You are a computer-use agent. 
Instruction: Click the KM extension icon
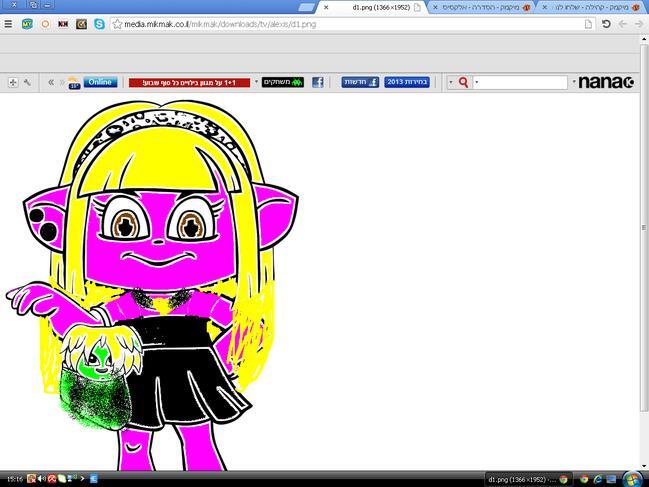tap(63, 24)
